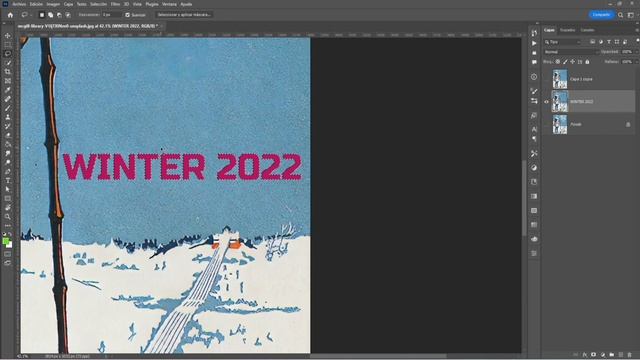Open the Edit Toolbar three-dots button
This screenshot has width=640, height=360.
coord(8,225)
